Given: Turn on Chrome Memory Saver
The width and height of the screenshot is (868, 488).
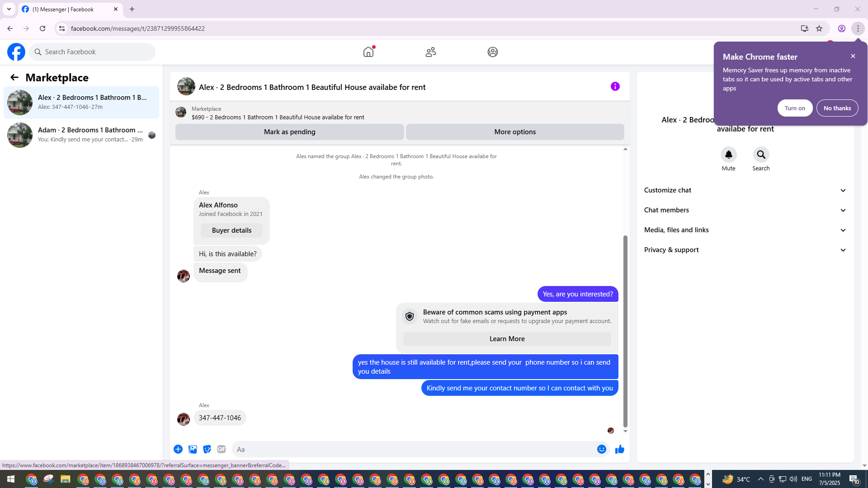Looking at the screenshot, I should (x=794, y=108).
